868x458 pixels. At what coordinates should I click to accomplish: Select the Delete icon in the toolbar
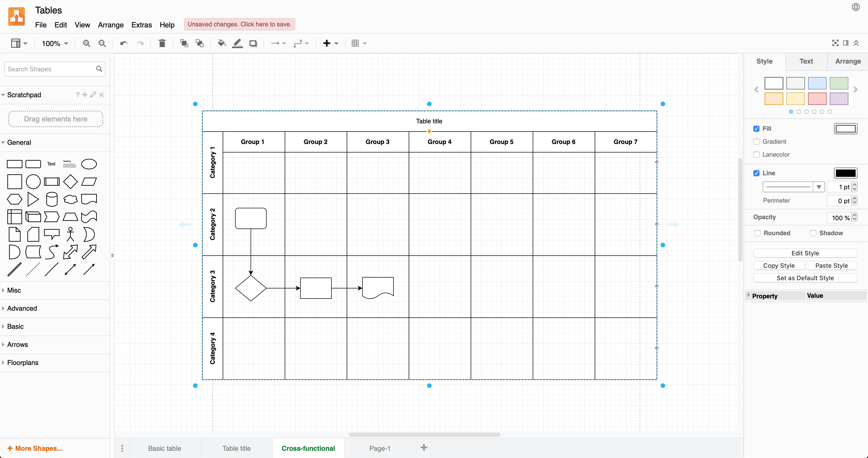coord(162,43)
